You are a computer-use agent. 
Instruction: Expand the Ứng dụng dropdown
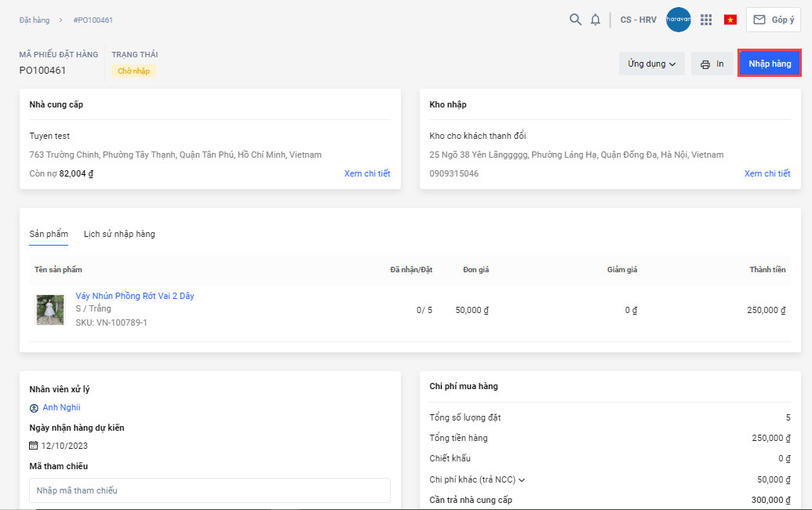(651, 64)
